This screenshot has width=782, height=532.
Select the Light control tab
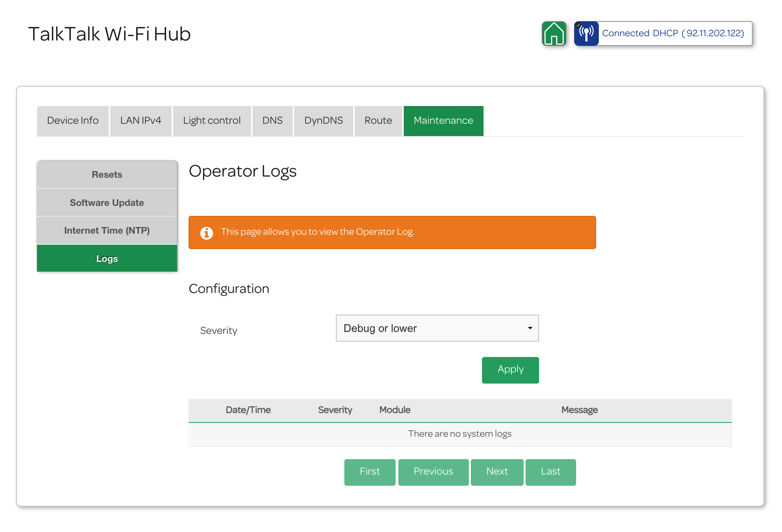tap(212, 121)
